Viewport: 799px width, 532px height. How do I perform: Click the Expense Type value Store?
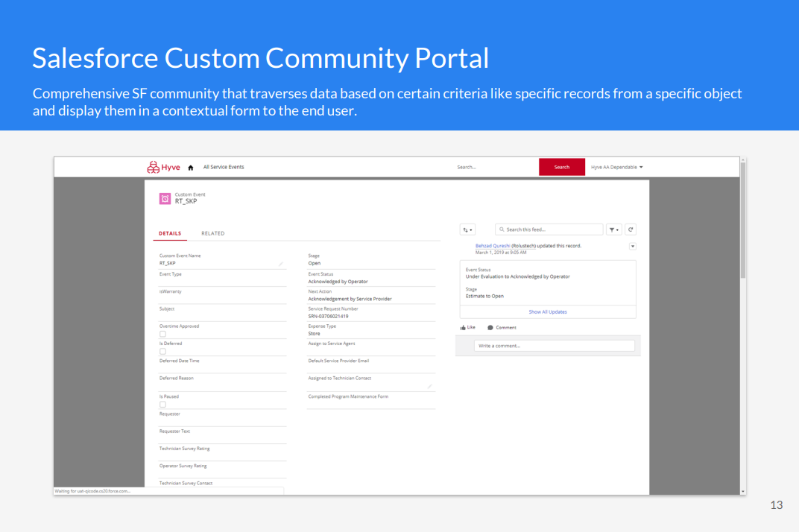pyautogui.click(x=314, y=334)
